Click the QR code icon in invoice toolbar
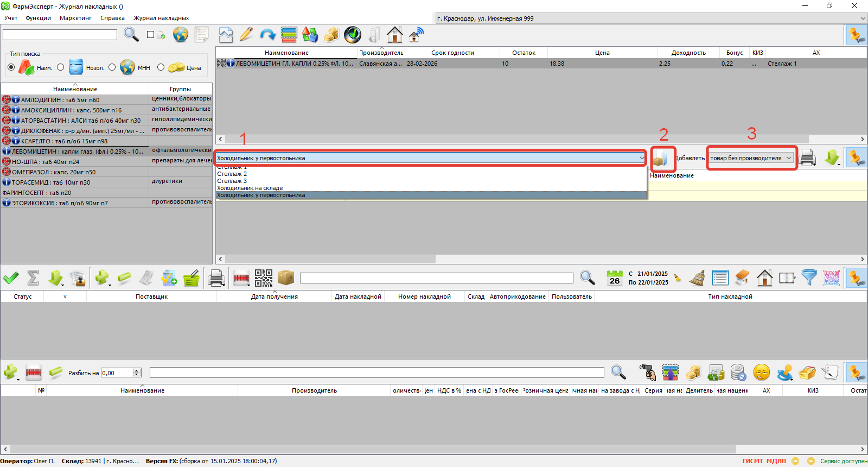 click(264, 278)
